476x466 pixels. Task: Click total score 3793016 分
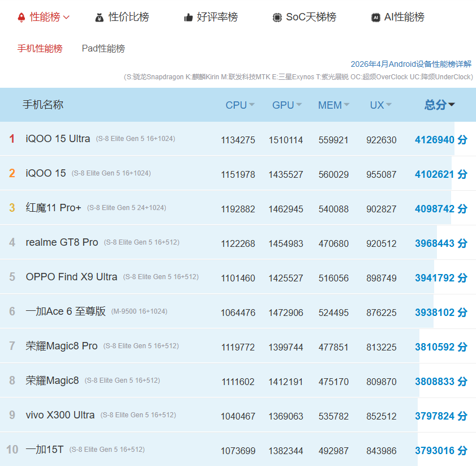click(441, 451)
